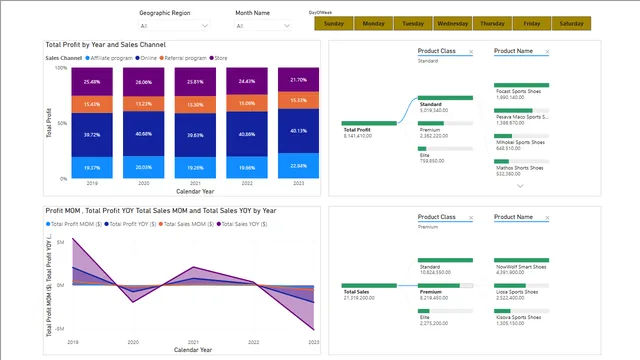The width and height of the screenshot is (640, 360).
Task: Click 2023 Store segment 21.70%
Action: (x=298, y=80)
